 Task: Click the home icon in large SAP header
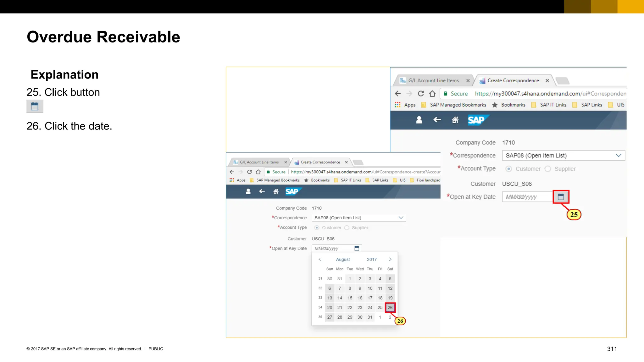click(x=455, y=120)
